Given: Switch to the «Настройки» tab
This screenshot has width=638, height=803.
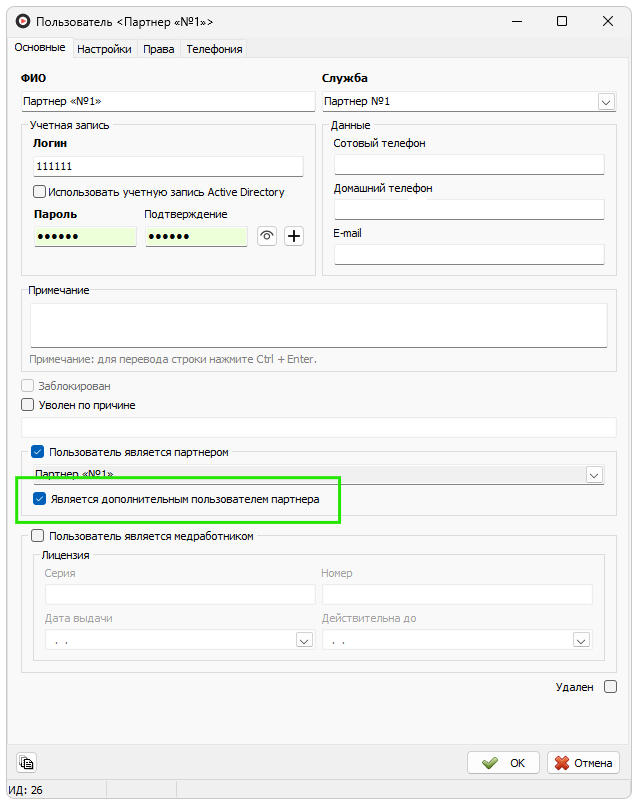Looking at the screenshot, I should click(104, 48).
